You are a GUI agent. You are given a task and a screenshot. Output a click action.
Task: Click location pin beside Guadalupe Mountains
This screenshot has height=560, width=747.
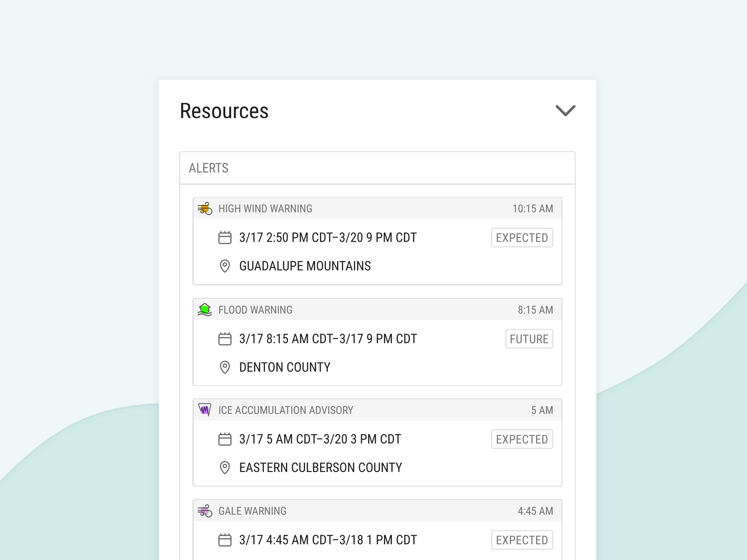pyautogui.click(x=225, y=266)
